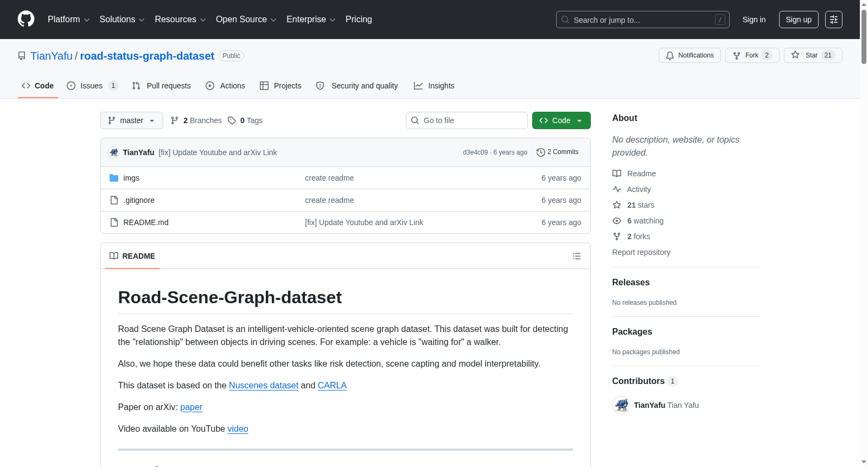Switch to Security and quality tab
The height and width of the screenshot is (467, 868).
point(358,86)
